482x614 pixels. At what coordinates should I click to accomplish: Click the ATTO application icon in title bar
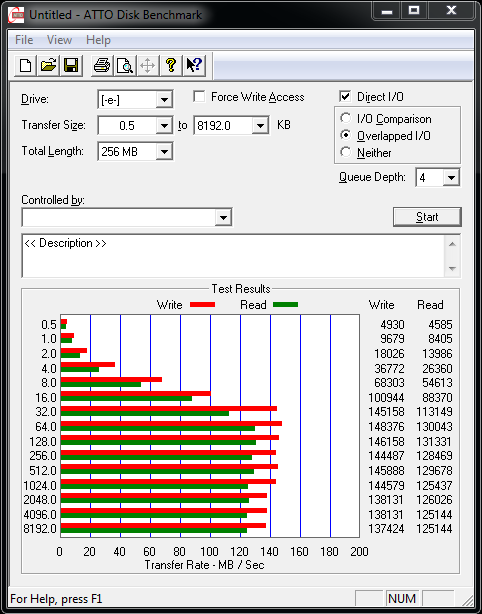click(16, 16)
